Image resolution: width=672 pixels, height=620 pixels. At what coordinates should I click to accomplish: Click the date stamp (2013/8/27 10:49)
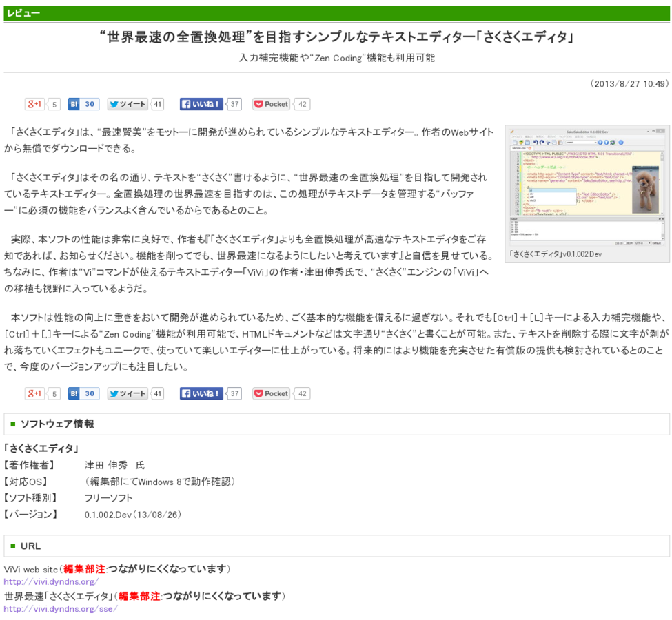(x=629, y=84)
